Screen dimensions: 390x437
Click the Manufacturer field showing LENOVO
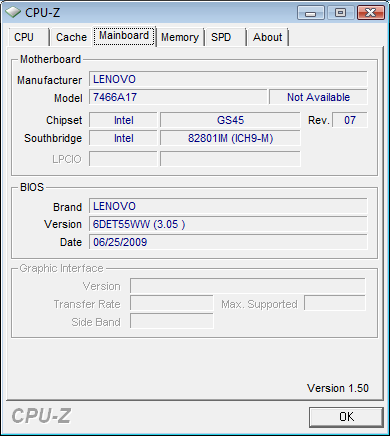pos(228,79)
